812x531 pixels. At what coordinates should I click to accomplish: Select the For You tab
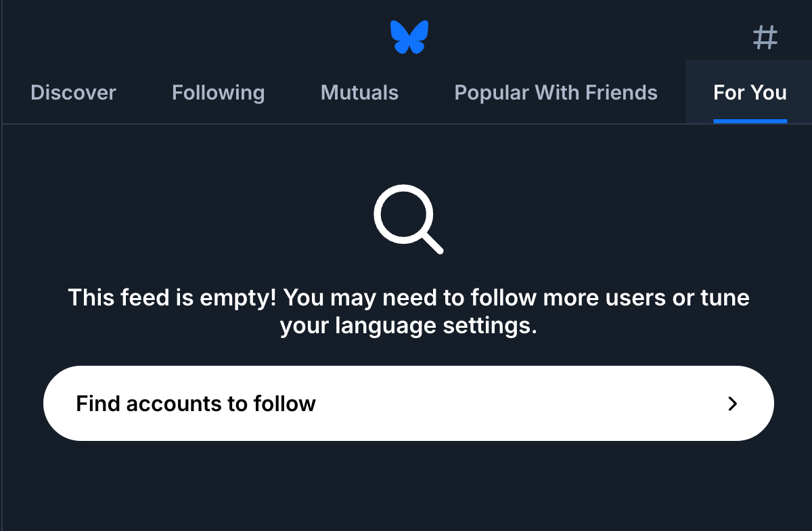pyautogui.click(x=750, y=92)
